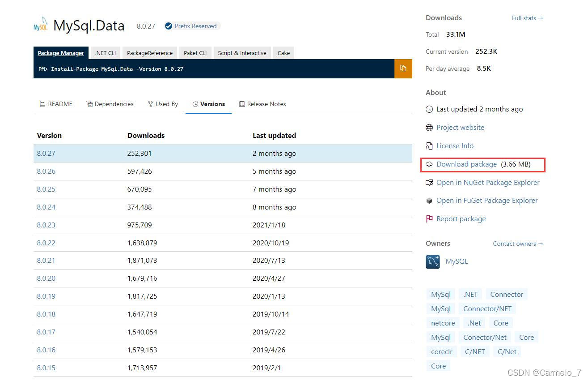Viewport: 588px width, 381px height.
Task: Open version 8.0.16 link
Action: [x=46, y=350]
